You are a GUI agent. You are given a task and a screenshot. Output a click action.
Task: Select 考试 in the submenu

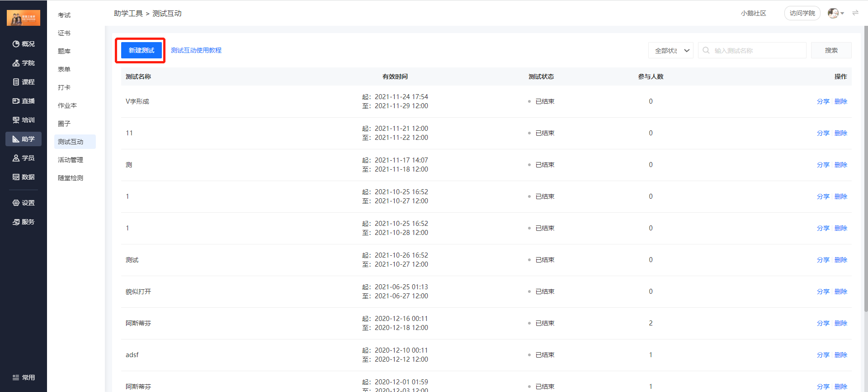64,15
